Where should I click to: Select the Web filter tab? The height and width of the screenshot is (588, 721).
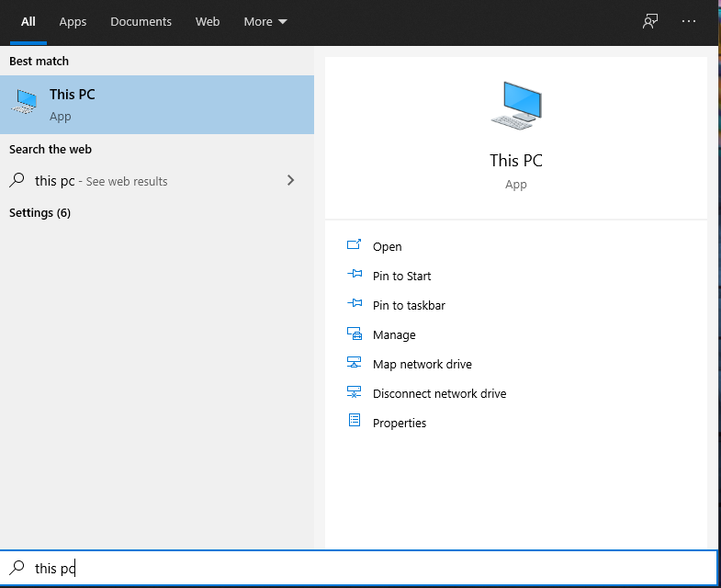(x=208, y=22)
